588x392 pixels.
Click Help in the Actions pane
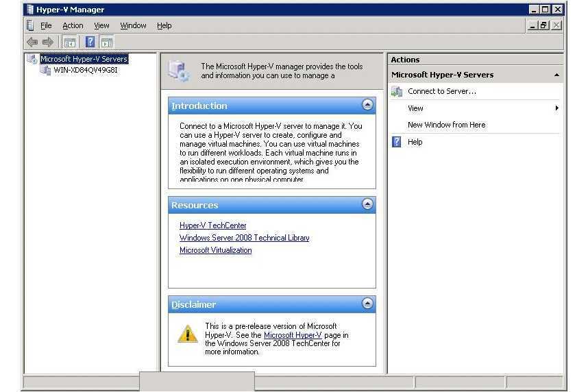[x=415, y=142]
